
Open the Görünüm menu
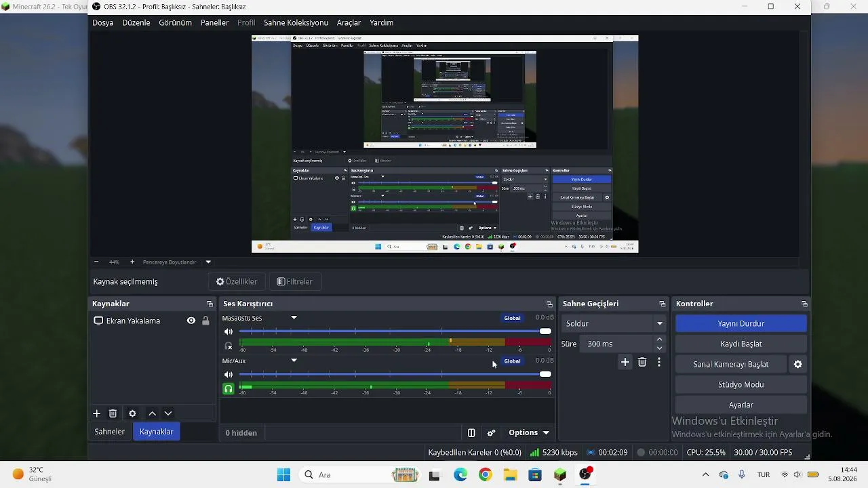(x=175, y=22)
